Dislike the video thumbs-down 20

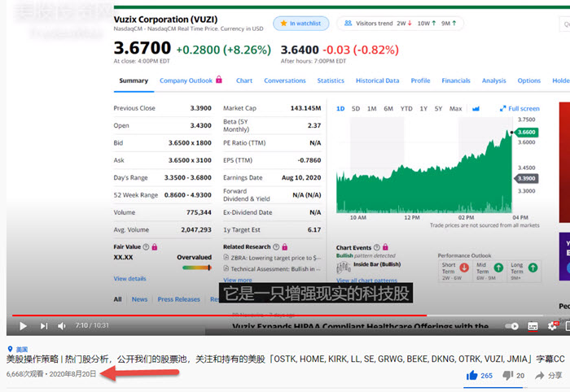513,375
